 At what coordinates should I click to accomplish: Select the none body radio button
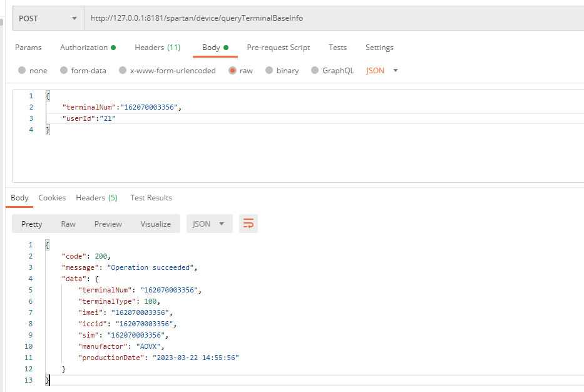[x=23, y=71]
